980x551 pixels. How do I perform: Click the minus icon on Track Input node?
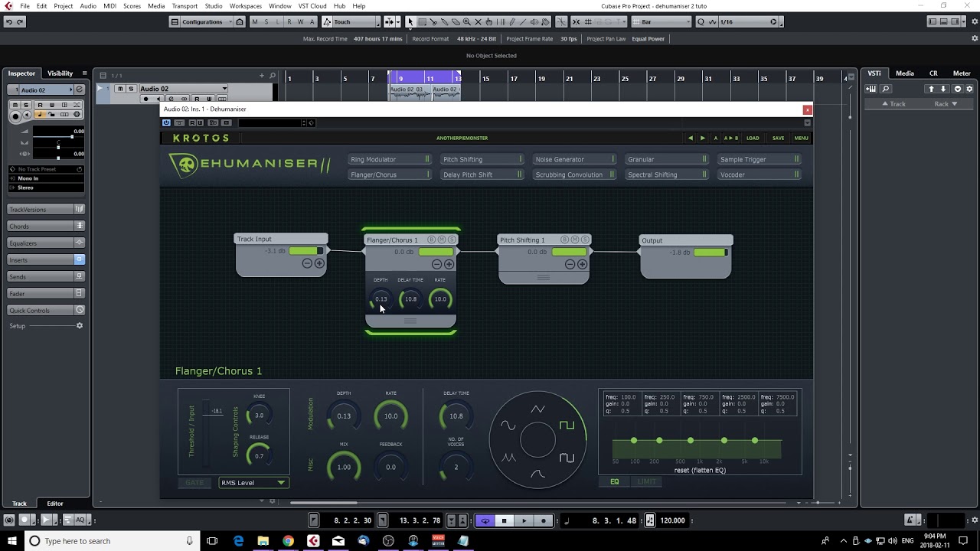click(x=307, y=263)
